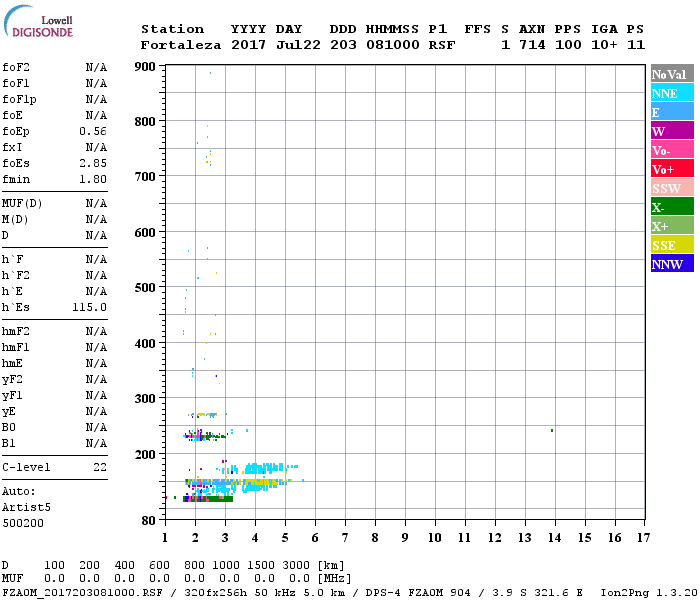Click the fmin value 1.80

pyautogui.click(x=93, y=179)
